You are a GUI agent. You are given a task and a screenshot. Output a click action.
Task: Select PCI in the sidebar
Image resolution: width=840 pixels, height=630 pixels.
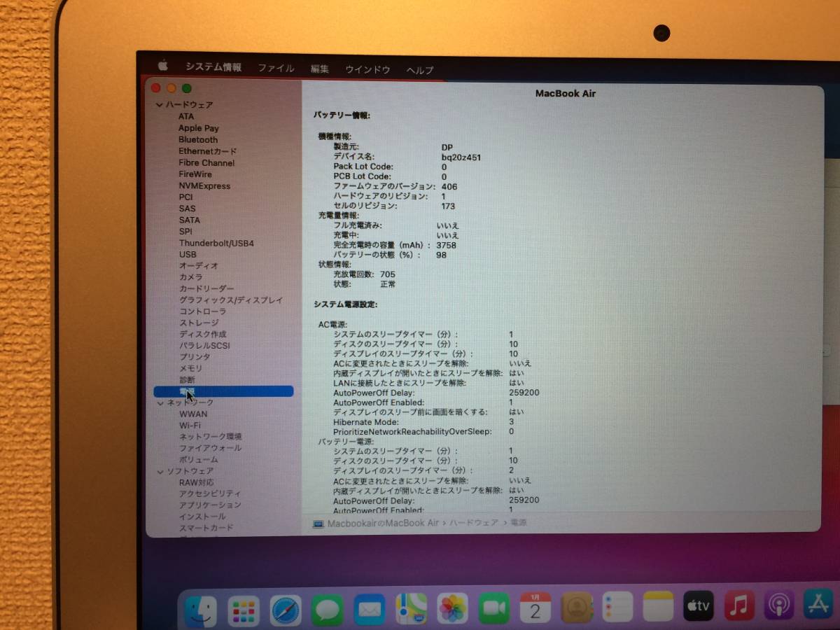pyautogui.click(x=185, y=197)
